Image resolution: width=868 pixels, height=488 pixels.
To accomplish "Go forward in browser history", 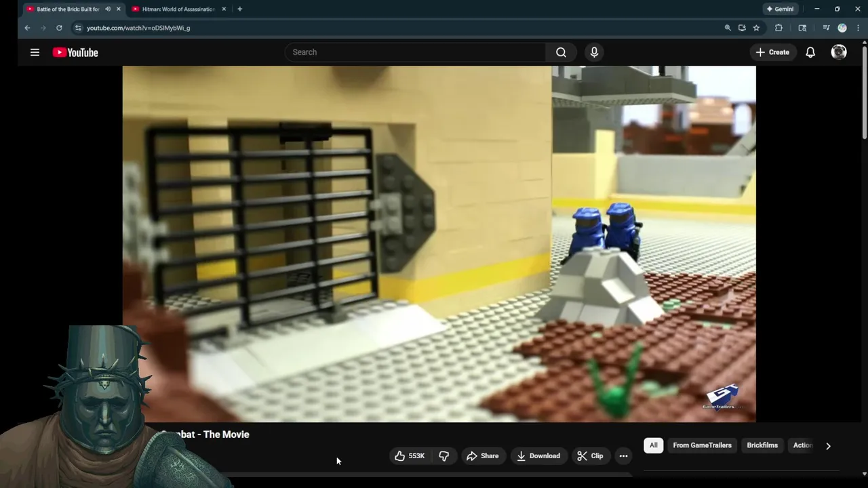I will 43,28.
